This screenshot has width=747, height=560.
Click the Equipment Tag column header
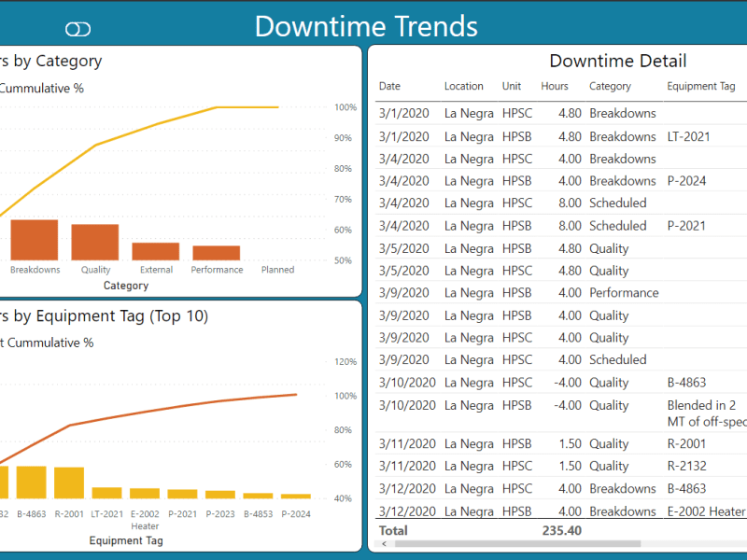(x=700, y=87)
